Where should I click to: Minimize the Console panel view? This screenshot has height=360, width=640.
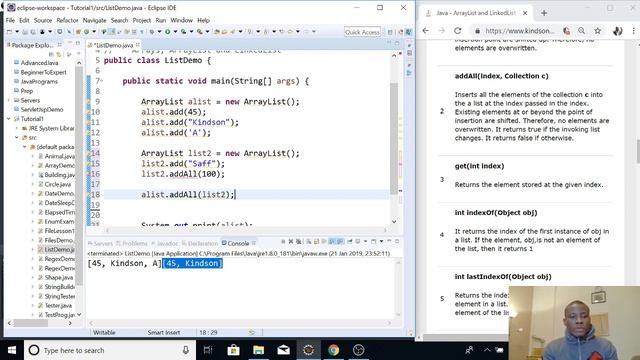coord(389,241)
